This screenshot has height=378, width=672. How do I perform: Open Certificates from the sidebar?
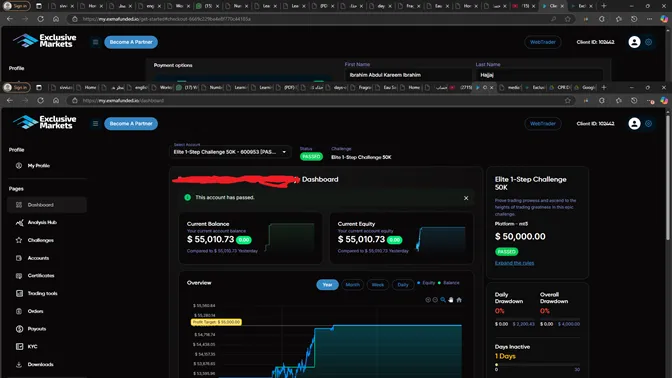point(47,276)
